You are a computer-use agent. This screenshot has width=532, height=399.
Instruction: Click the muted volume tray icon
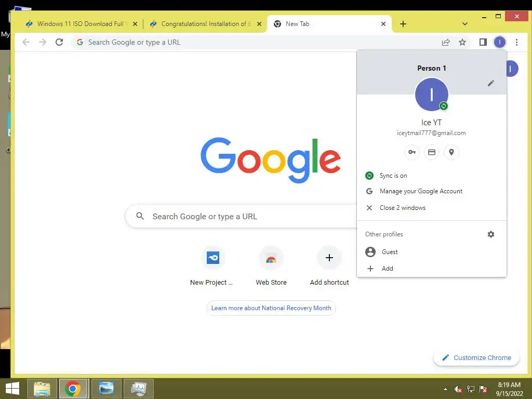458,389
